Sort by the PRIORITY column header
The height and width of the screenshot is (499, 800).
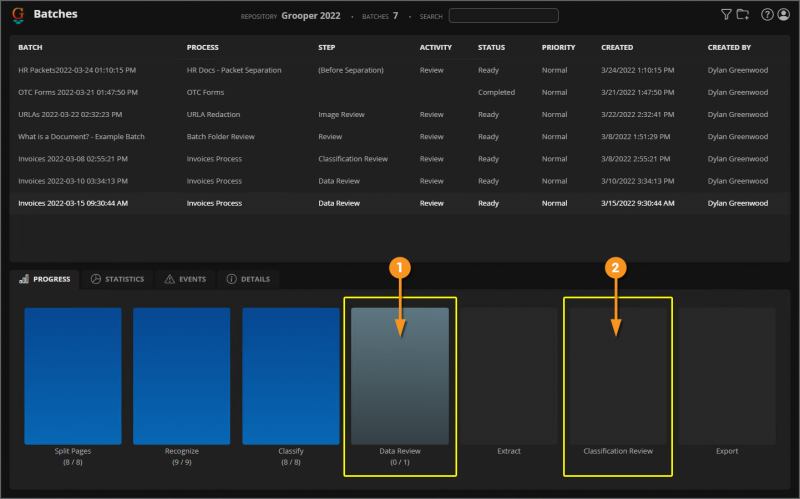[558, 47]
